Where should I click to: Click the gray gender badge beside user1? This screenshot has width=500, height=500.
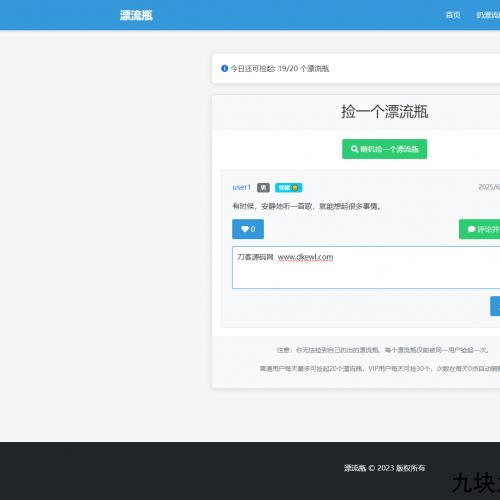[263, 188]
